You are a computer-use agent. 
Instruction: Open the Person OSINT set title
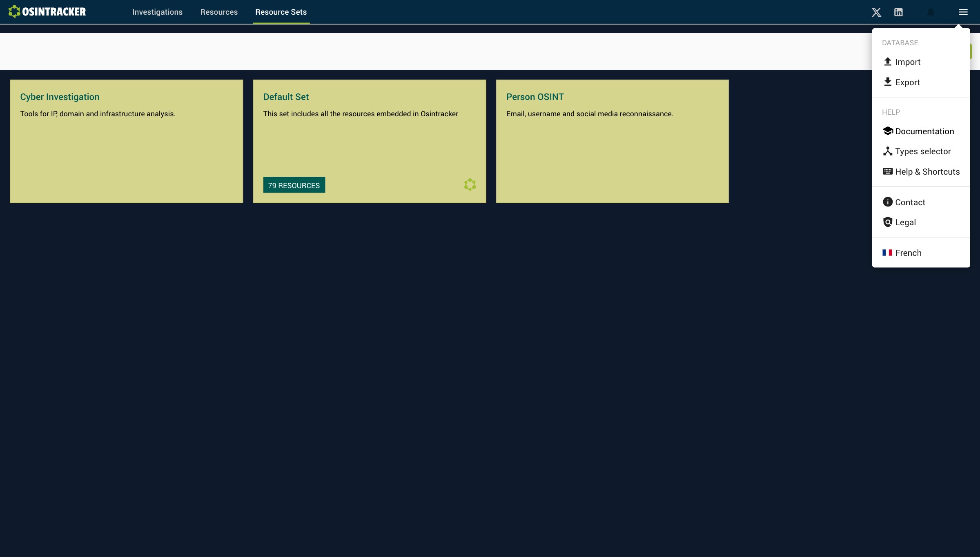[535, 97]
